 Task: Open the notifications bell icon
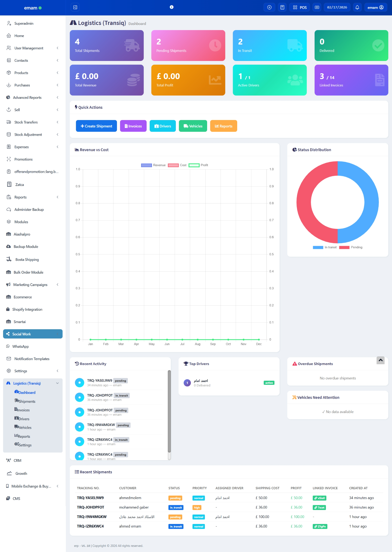[357, 7]
